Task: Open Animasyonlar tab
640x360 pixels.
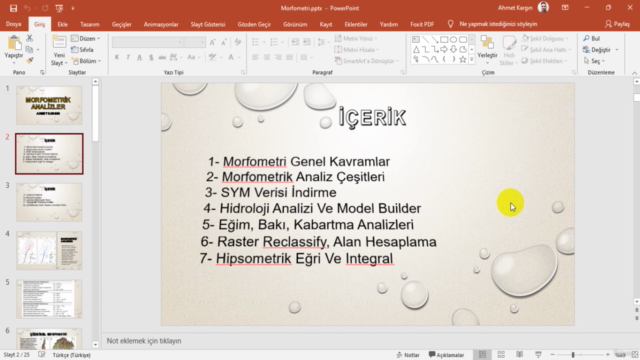Action: (x=161, y=24)
